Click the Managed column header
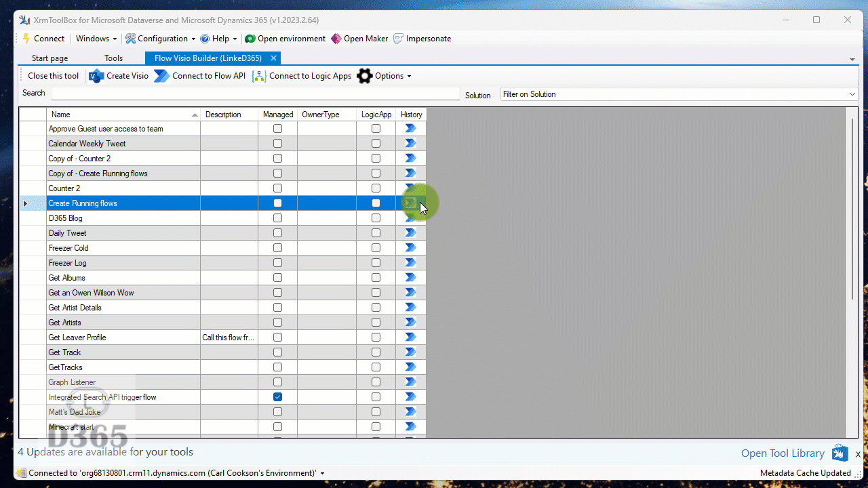The image size is (868, 488). click(x=278, y=115)
